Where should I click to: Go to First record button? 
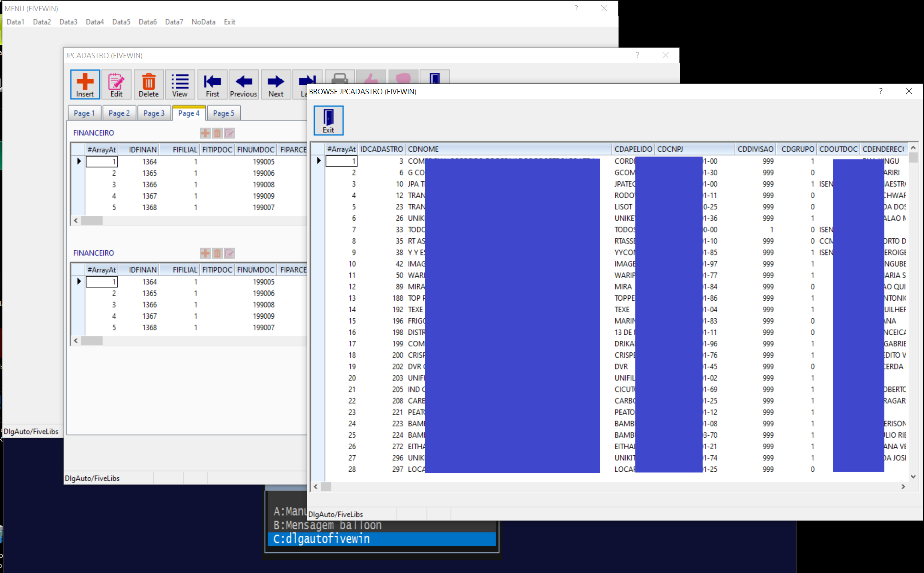(x=212, y=84)
